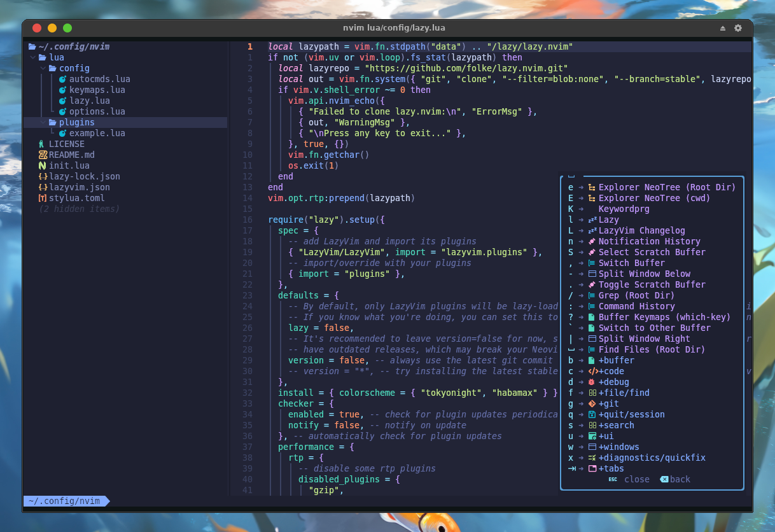Viewport: 775px width, 532px height.
Task: Click the settings gear icon in title bar
Action: point(738,28)
